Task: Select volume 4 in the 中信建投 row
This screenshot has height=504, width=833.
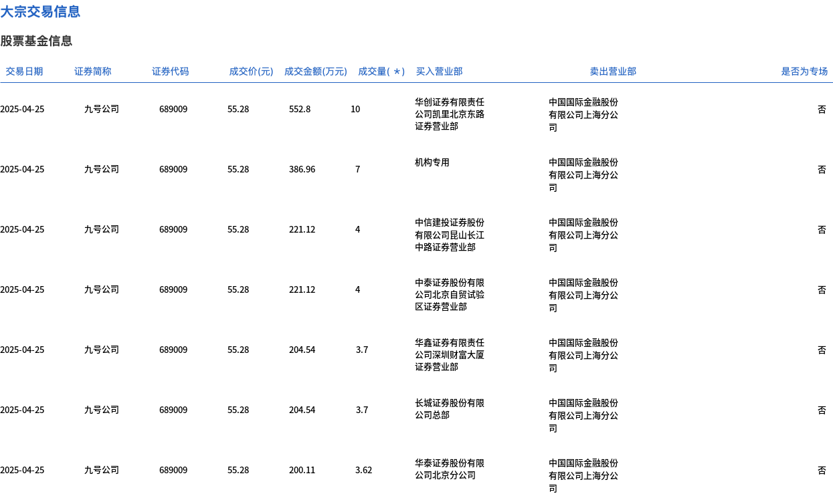Action: coord(358,229)
